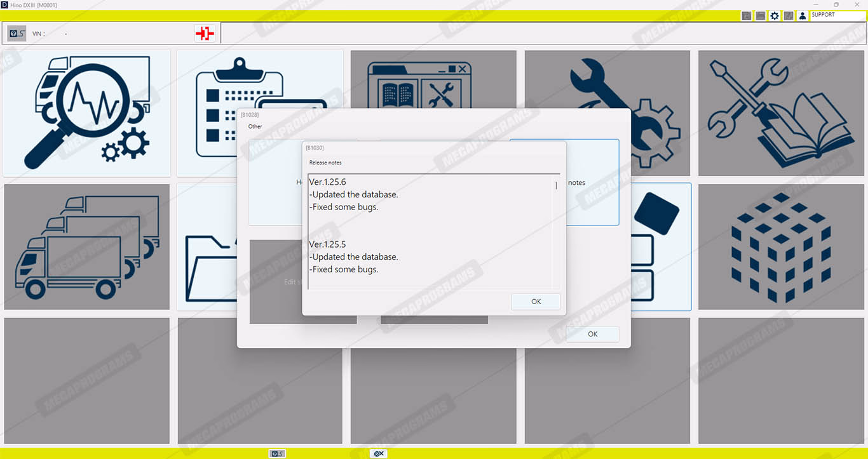Click the 'Ver.1.25.5' heading text

[x=328, y=244]
